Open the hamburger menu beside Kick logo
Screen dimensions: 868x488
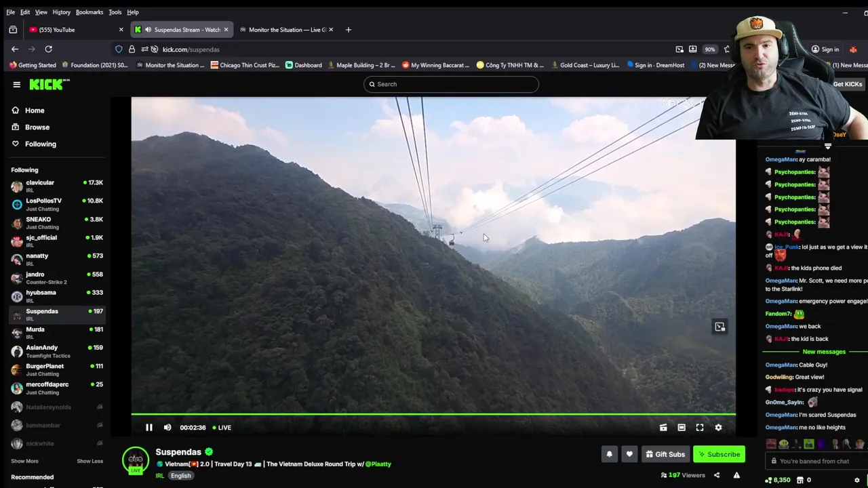tap(16, 84)
